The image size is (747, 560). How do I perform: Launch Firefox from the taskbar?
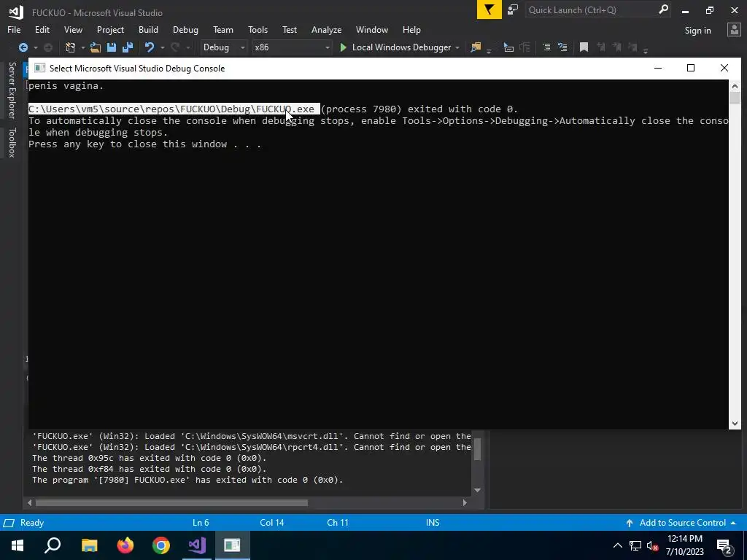(x=125, y=545)
